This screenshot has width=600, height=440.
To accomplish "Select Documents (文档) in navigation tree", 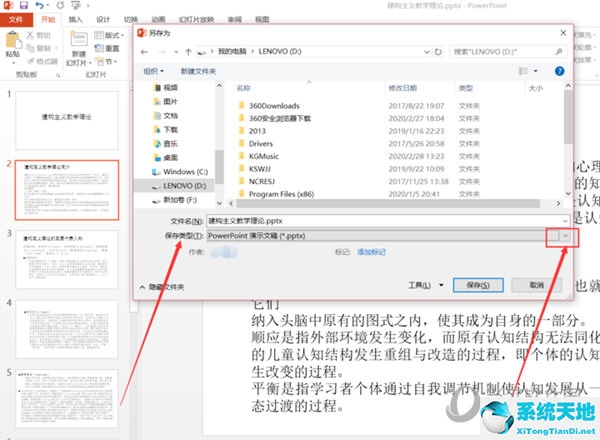I will 166,116.
